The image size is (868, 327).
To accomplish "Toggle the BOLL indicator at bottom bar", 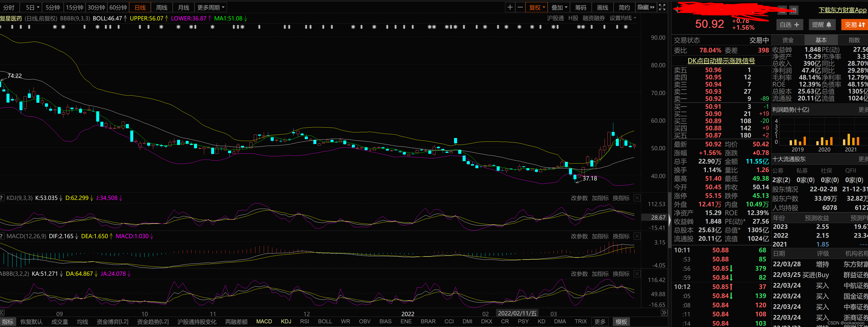I will (325, 321).
